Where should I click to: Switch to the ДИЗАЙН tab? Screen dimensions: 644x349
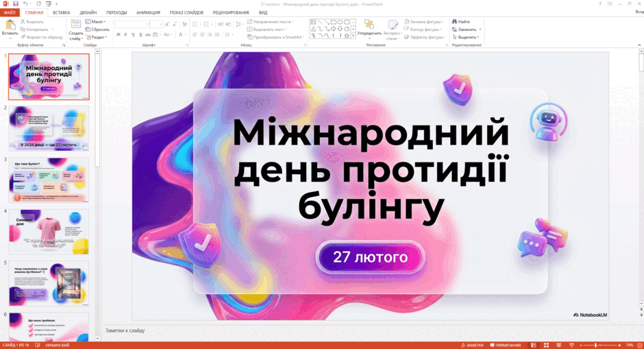coord(88,12)
